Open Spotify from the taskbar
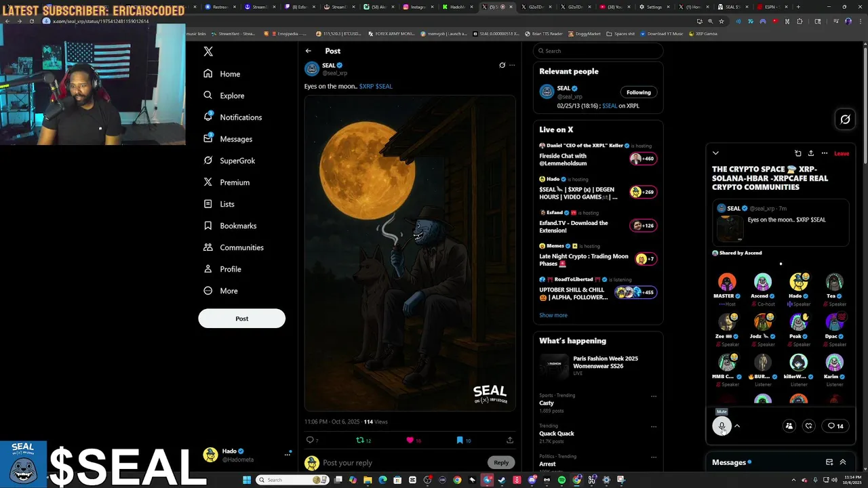 click(x=561, y=480)
